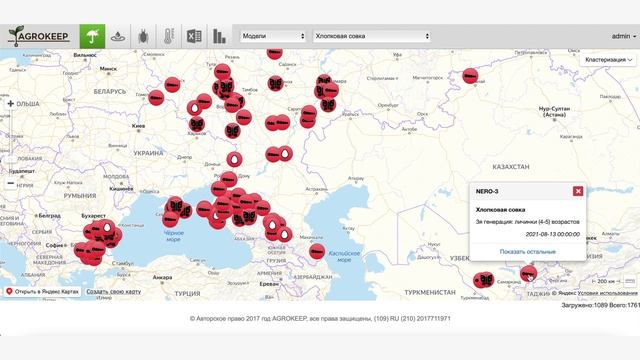Image resolution: width=640 pixels, height=360 pixels.
Task: Open the water drop precipitation icon
Action: (118, 36)
